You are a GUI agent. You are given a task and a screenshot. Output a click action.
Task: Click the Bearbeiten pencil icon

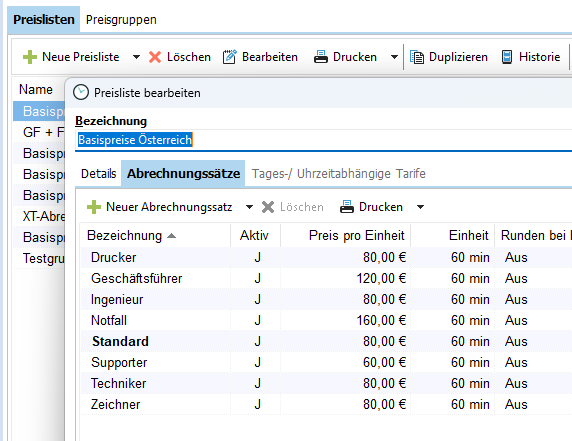230,57
